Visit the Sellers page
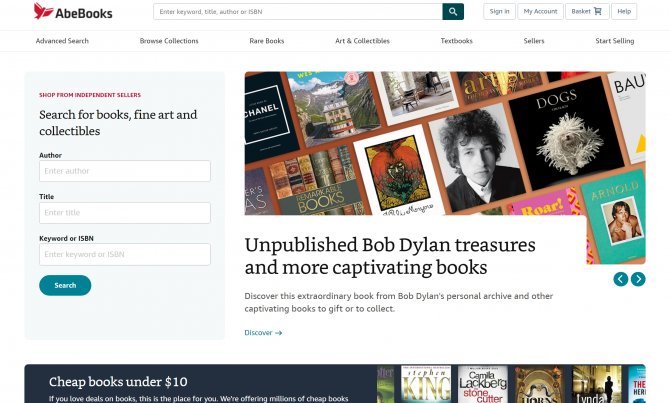This screenshot has height=403, width=670. 534,41
